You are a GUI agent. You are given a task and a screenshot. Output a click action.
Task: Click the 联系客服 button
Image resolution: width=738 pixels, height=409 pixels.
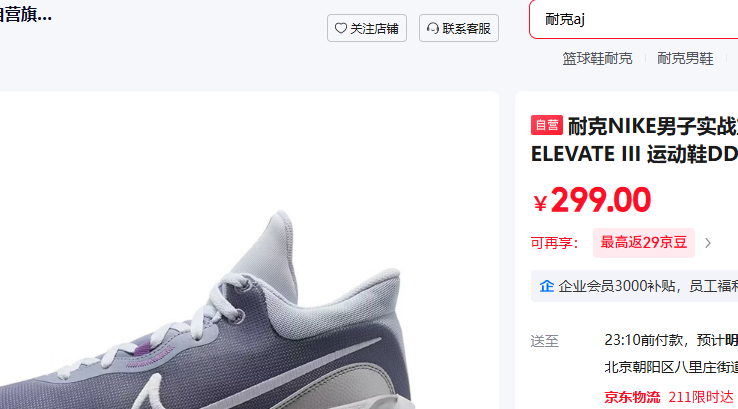459,28
